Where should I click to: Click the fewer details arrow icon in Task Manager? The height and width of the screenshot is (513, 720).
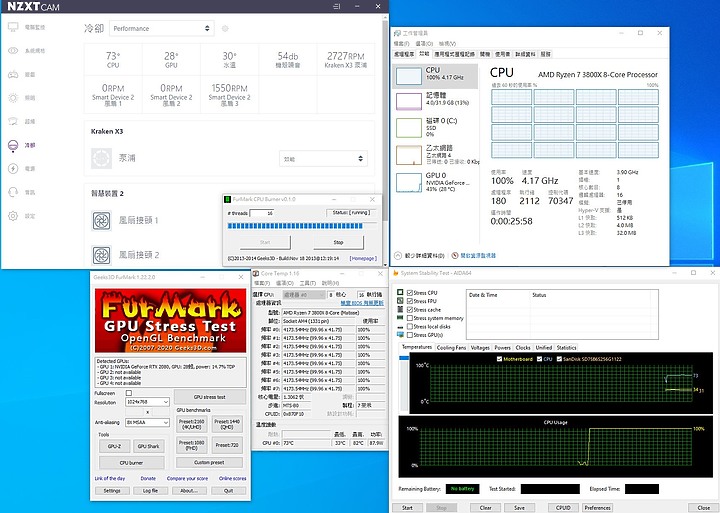coord(398,255)
